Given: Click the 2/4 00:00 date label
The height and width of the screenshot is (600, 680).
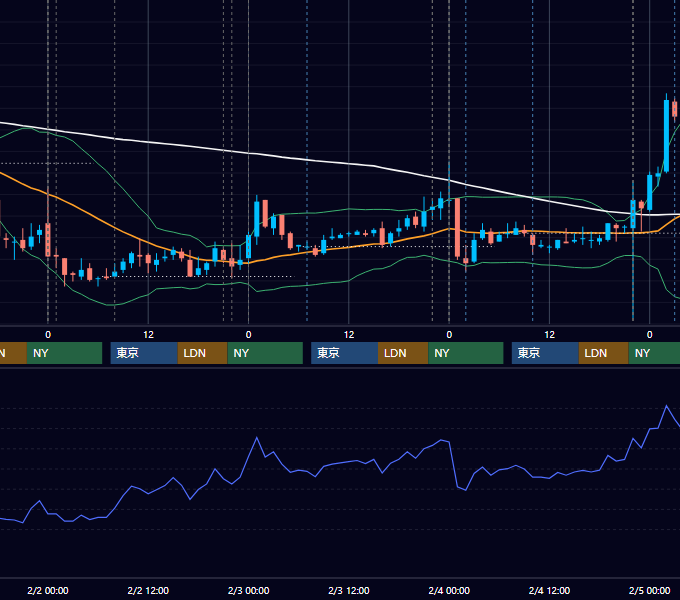Looking at the screenshot, I should tap(449, 590).
